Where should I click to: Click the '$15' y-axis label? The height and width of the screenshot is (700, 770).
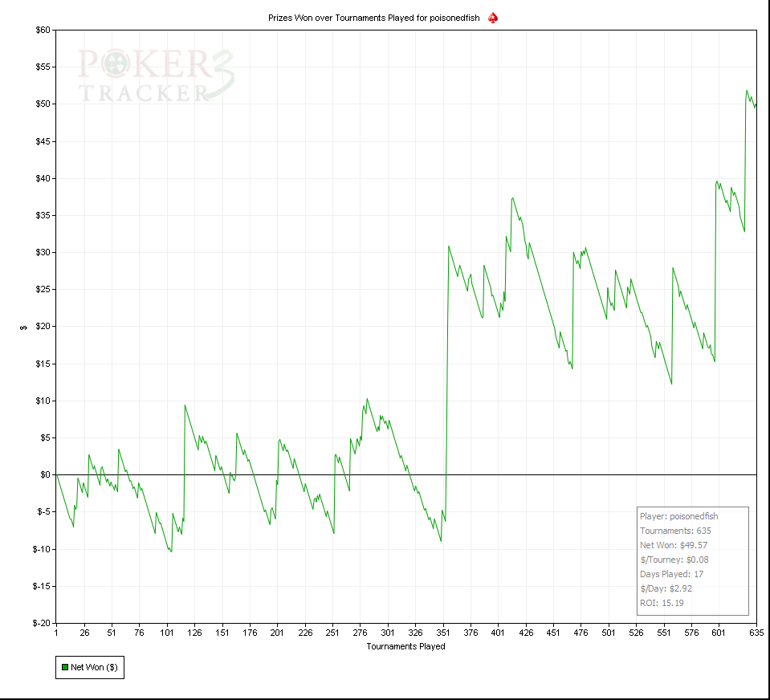pos(43,364)
